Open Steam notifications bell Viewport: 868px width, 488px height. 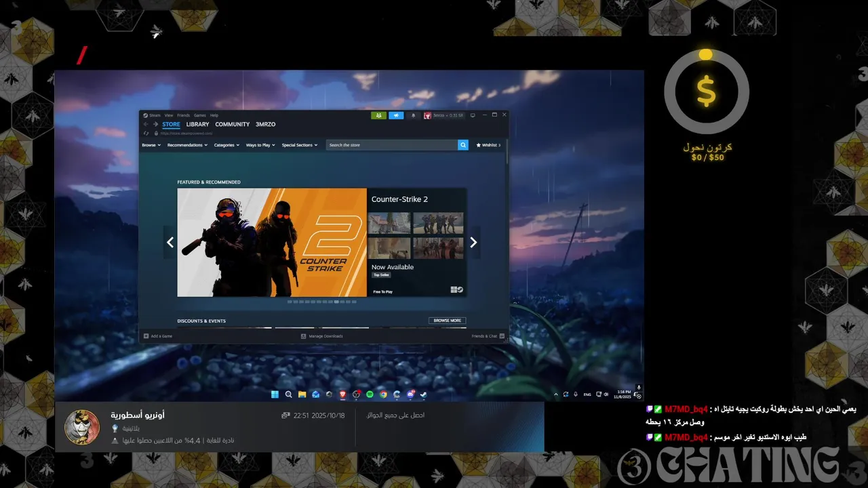413,115
